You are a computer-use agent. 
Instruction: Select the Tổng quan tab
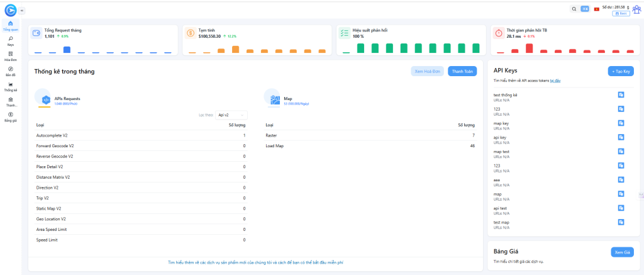(x=11, y=26)
